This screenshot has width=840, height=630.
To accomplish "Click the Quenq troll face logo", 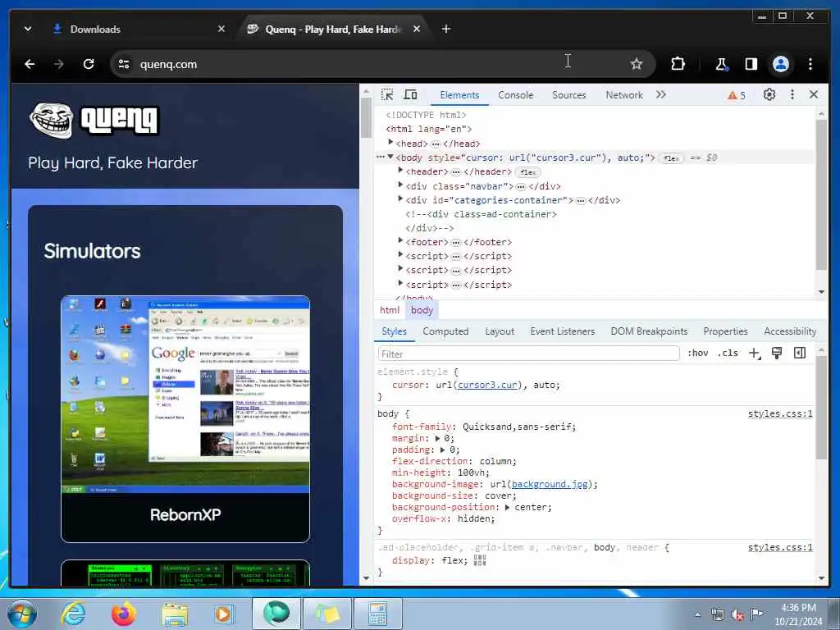I will coord(52,120).
